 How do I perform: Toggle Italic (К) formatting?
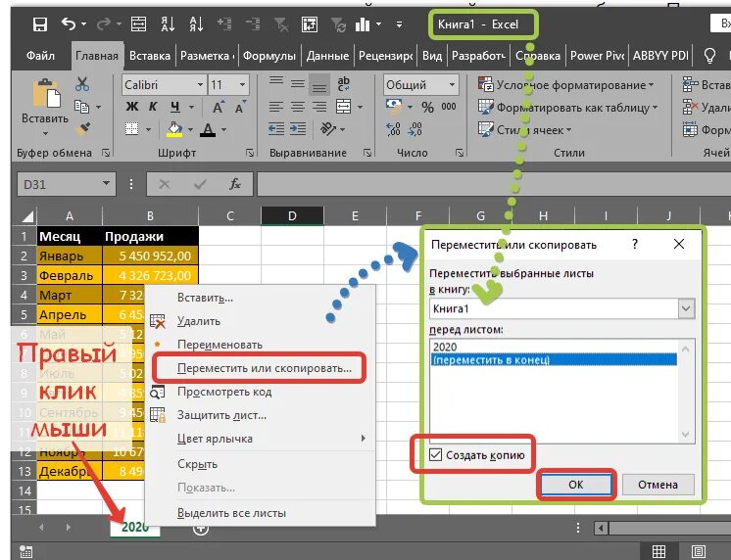[x=153, y=107]
